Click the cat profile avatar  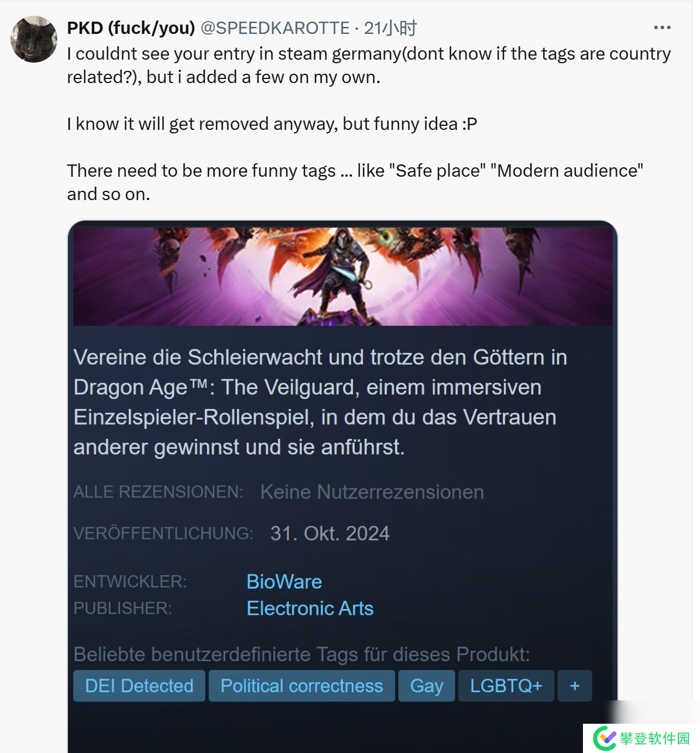(34, 39)
